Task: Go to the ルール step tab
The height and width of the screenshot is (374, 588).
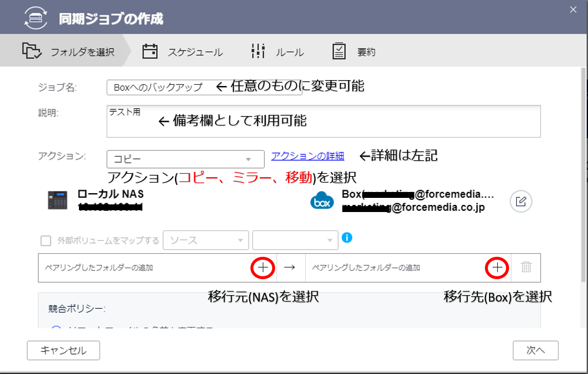Action: tap(278, 52)
